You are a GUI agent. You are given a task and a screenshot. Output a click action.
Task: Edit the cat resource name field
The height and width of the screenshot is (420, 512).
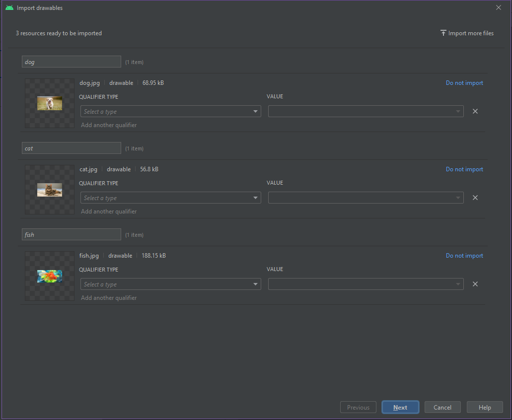pyautogui.click(x=71, y=148)
